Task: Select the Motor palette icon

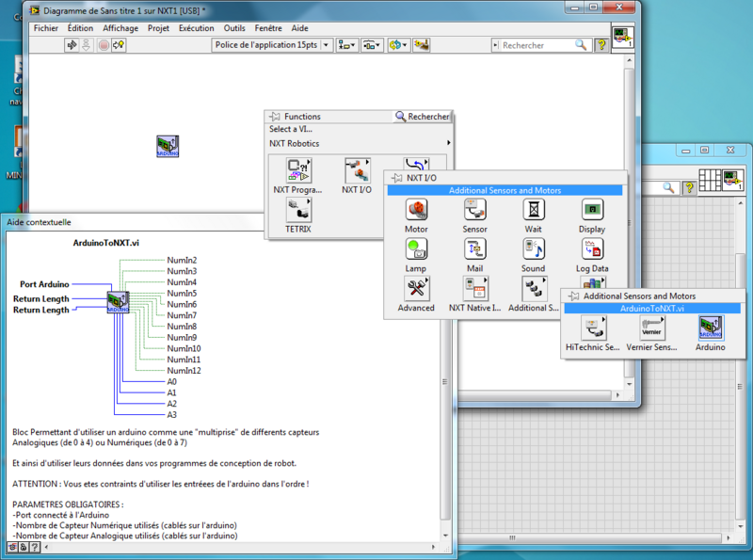Action: 416,210
